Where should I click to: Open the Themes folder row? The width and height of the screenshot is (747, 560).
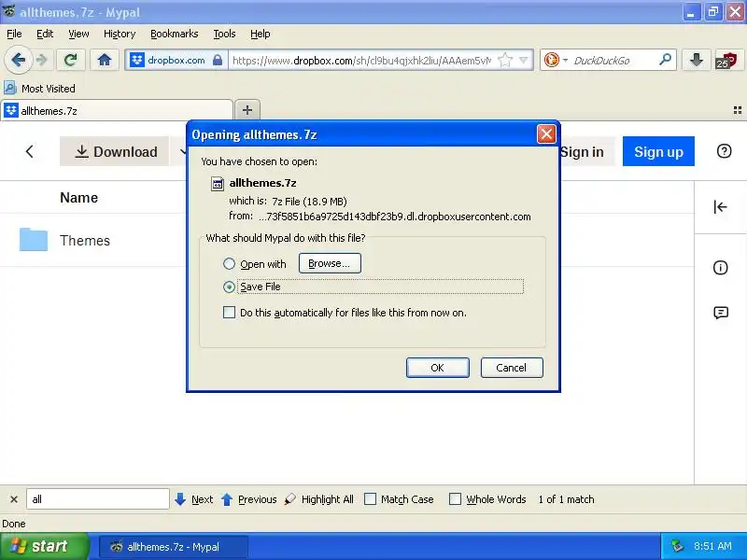[x=346, y=240]
